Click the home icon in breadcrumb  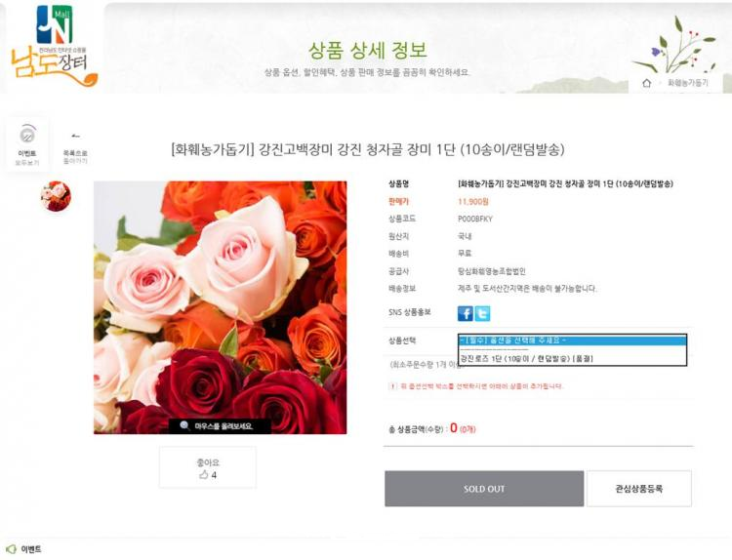tap(646, 84)
